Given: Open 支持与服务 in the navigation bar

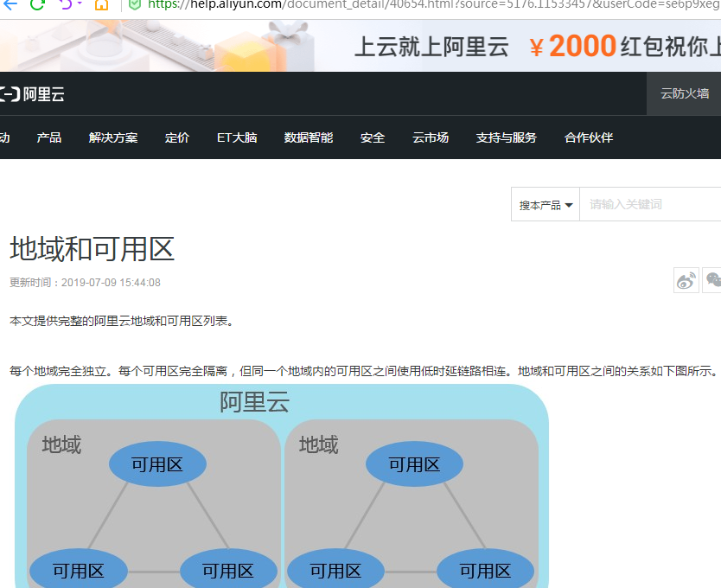Looking at the screenshot, I should click(x=507, y=137).
